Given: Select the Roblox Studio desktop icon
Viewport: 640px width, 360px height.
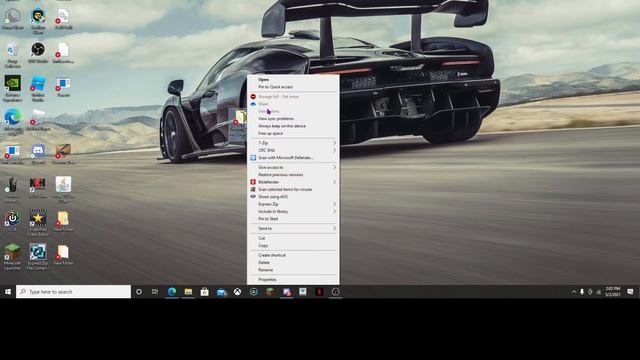Looking at the screenshot, I should tap(38, 88).
